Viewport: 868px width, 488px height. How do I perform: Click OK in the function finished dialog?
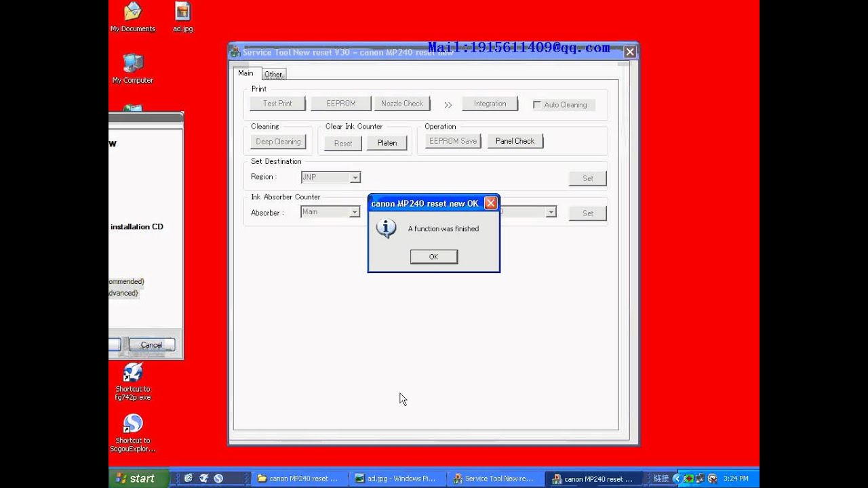[433, 257]
